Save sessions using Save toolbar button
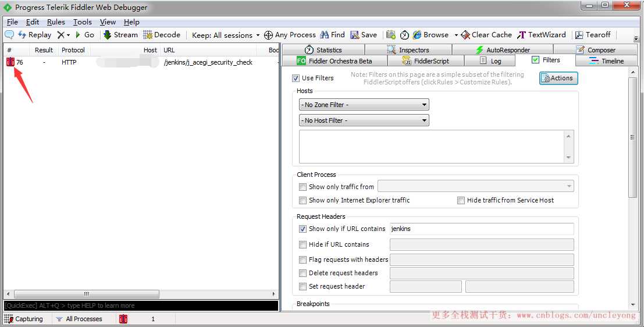 [364, 35]
